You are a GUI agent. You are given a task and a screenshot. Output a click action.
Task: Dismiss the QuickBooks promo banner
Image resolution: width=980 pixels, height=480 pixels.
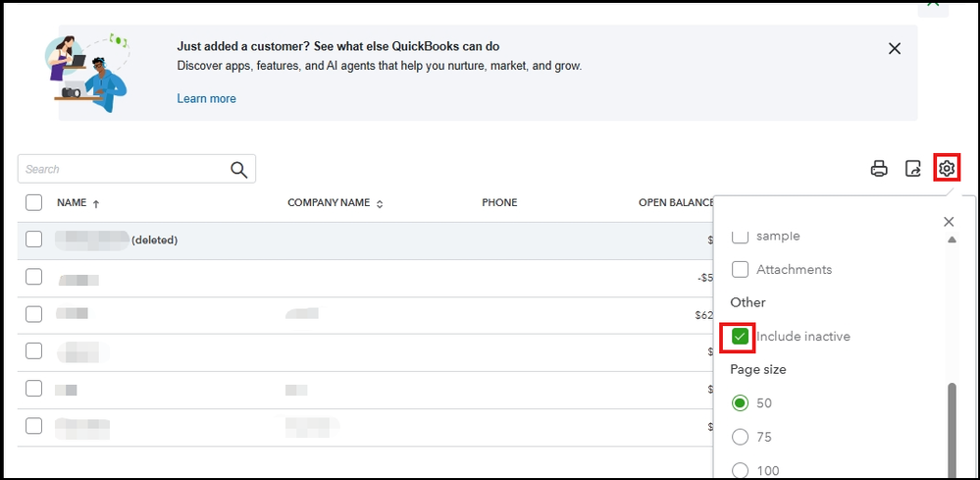(894, 48)
